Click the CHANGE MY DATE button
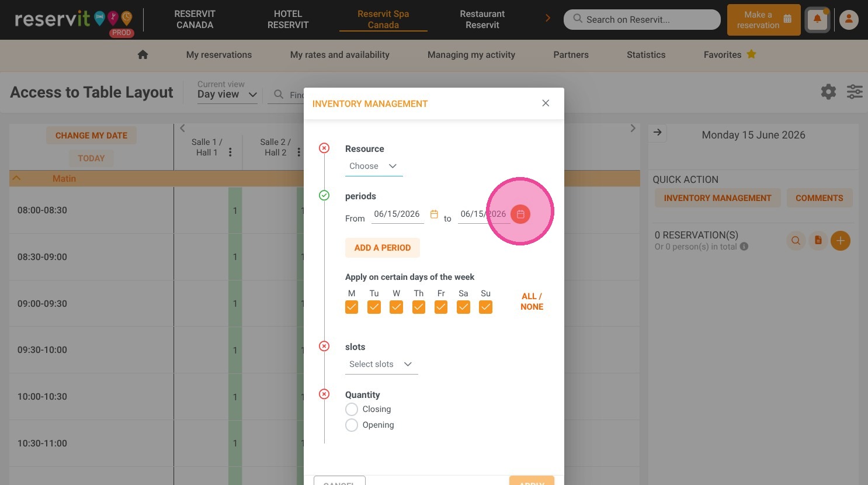868x485 pixels. coord(91,136)
